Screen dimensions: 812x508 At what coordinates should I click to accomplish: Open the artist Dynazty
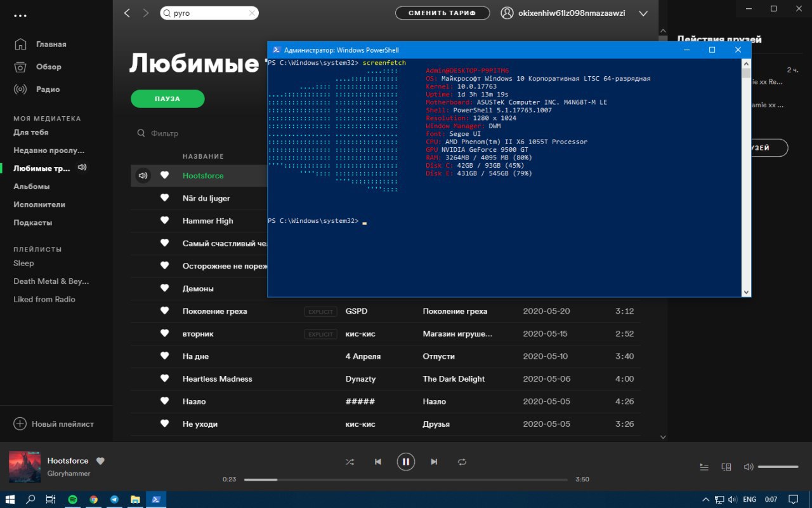(x=360, y=378)
